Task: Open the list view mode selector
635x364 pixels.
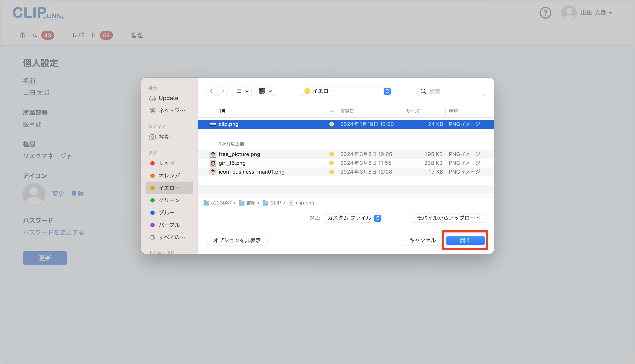Action: [241, 91]
